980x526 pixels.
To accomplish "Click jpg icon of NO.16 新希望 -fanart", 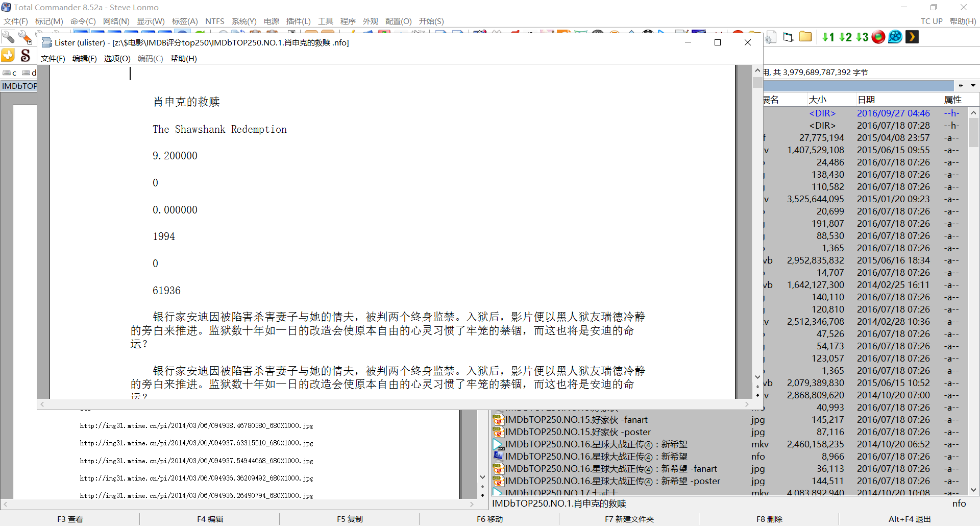I will coord(498,469).
